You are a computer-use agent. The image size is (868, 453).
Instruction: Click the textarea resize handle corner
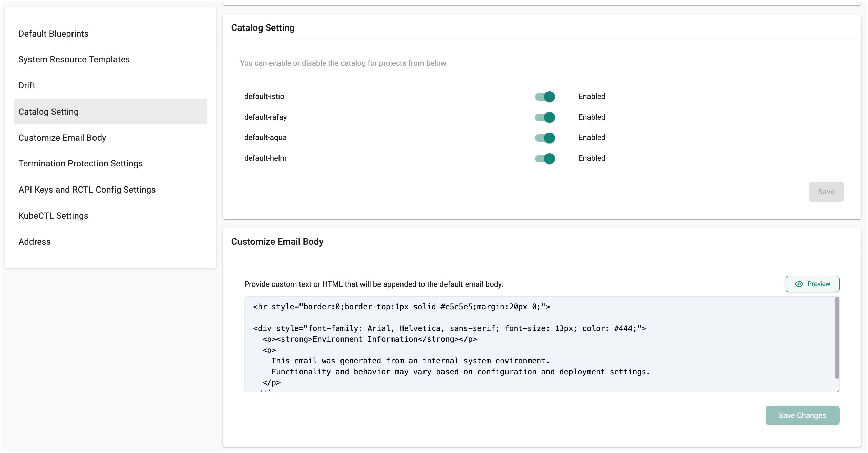[837, 390]
